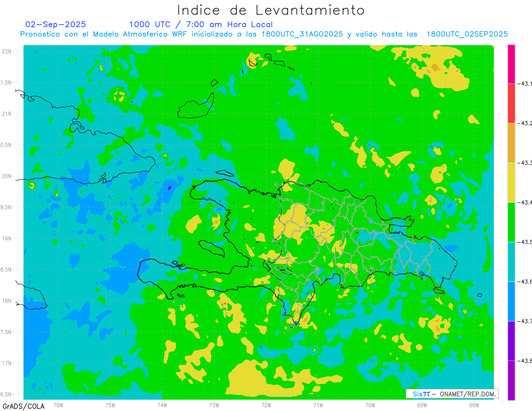Click the "21N" latitude label
The width and height of the screenshot is (532, 411).
pos(6,114)
